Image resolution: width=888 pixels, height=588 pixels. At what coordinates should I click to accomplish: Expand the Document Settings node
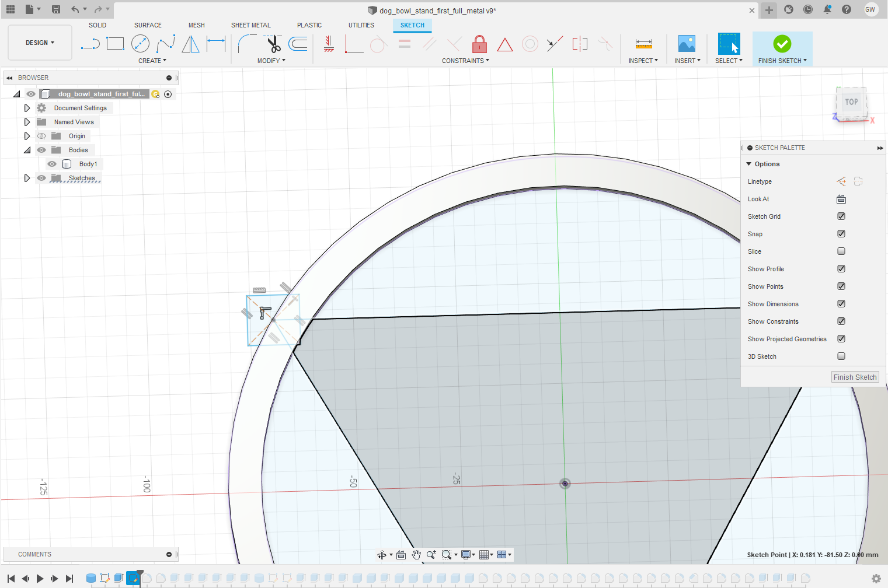pos(27,108)
